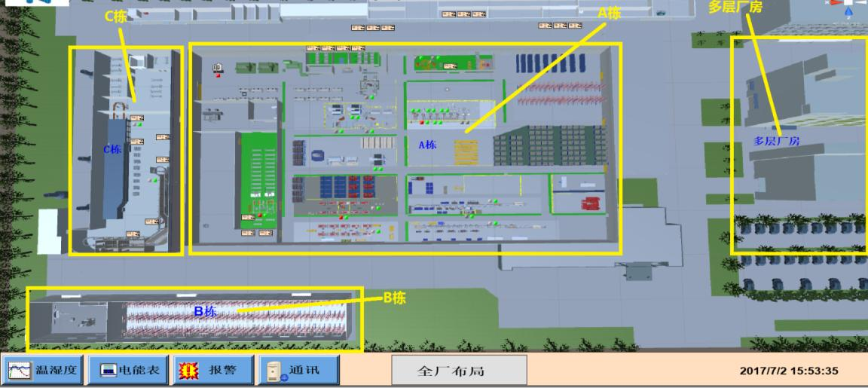Click the yellow B栋 callout label
Viewport: 868px width, 388px height.
pyautogui.click(x=394, y=298)
